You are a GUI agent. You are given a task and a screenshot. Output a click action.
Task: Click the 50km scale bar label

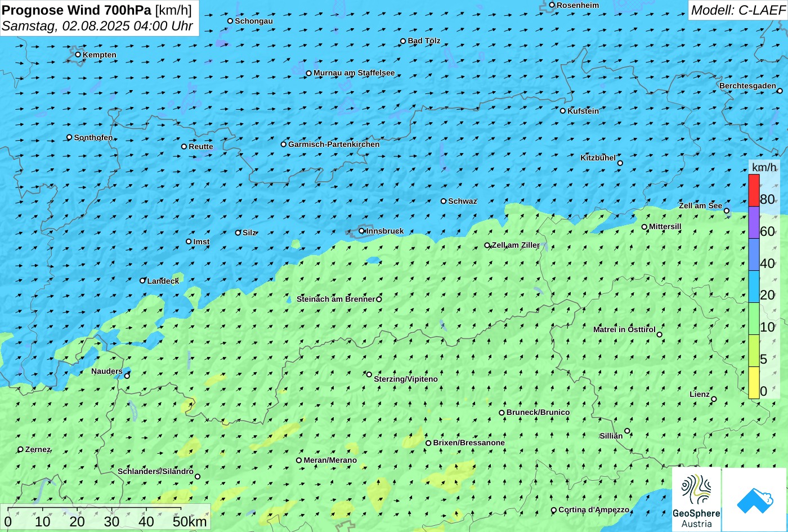pos(190,521)
